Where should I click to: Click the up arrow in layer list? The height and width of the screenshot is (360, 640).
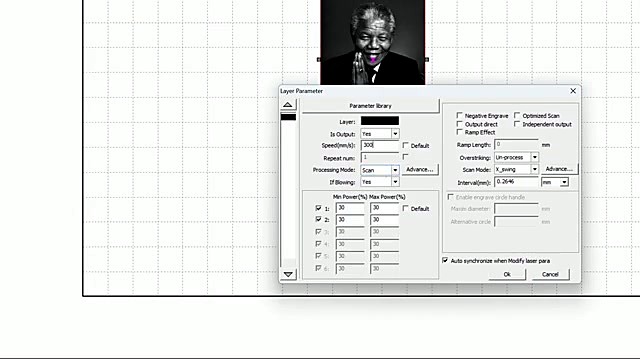[288, 105]
